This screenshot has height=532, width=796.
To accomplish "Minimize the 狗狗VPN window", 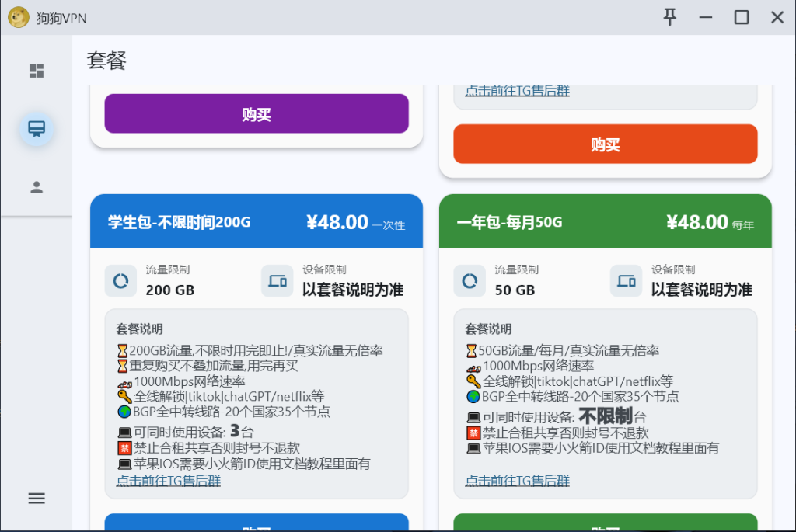I will point(706,17).
